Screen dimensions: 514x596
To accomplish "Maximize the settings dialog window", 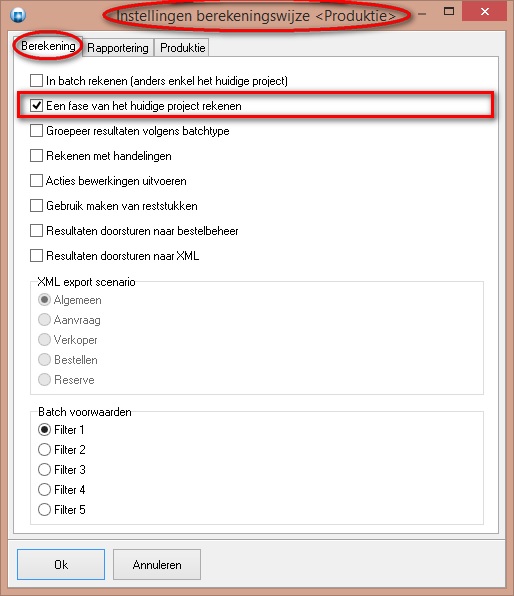I will [x=449, y=11].
